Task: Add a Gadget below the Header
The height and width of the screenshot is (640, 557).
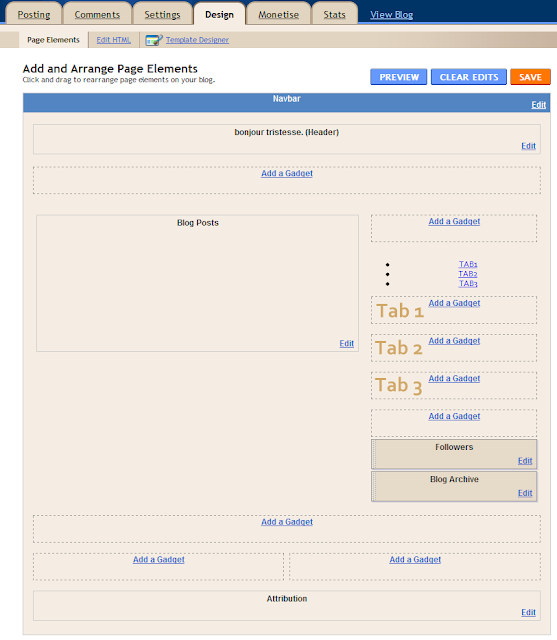Action: [287, 173]
